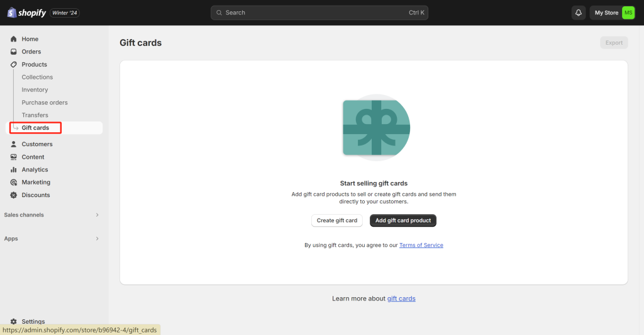The width and height of the screenshot is (644, 335).
Task: Click the Winter '24 edition badge
Action: click(x=65, y=13)
